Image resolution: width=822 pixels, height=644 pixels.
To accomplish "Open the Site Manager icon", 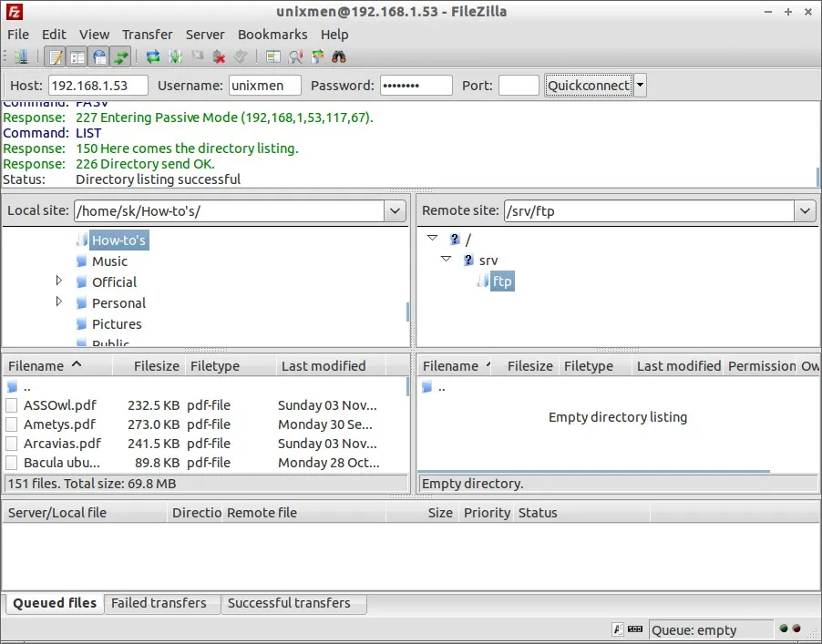I will pos(20,56).
